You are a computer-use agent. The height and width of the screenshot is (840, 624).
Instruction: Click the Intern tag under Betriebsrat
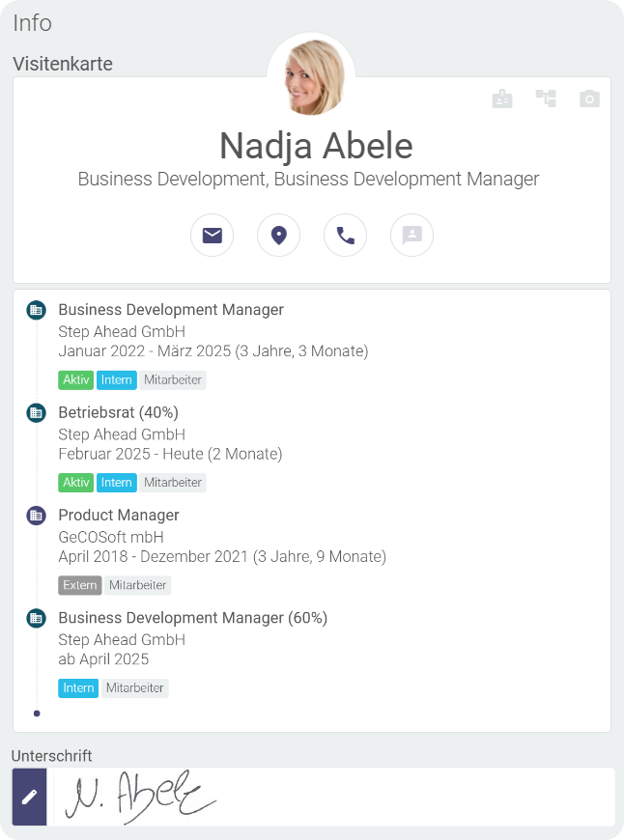[x=116, y=482]
